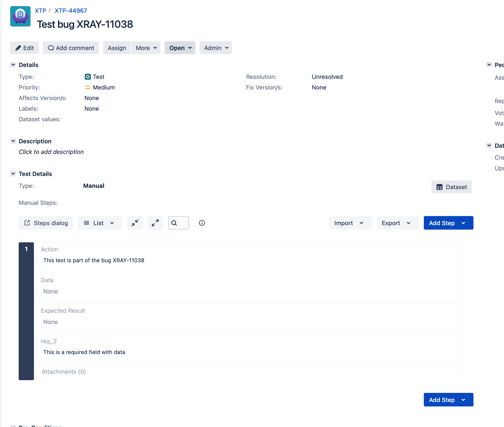Click the Action text of step 1
Screen dimensions: 504x427
(94, 260)
